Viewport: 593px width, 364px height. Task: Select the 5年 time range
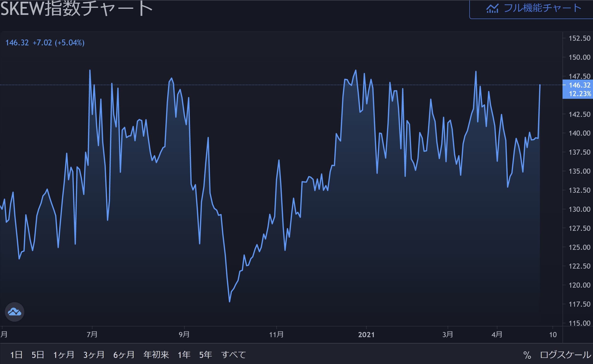pos(205,355)
